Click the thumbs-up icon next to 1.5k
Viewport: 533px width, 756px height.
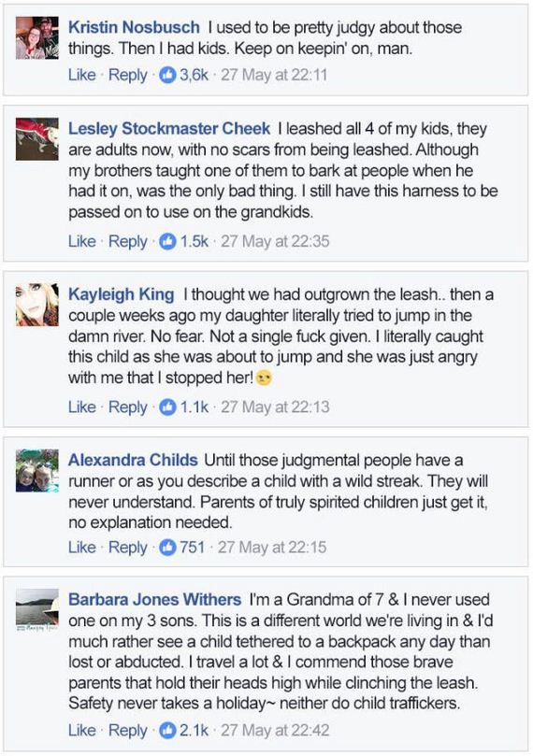tap(167, 241)
